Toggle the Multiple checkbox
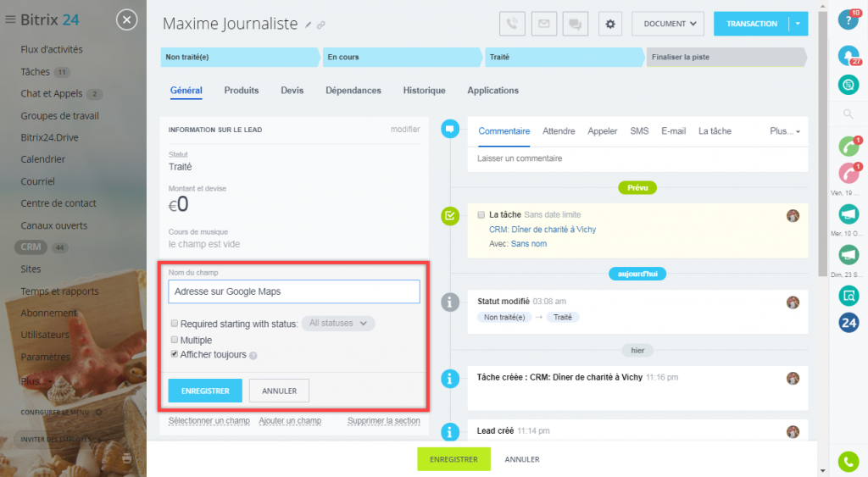Image resolution: width=868 pixels, height=477 pixels. [x=175, y=339]
